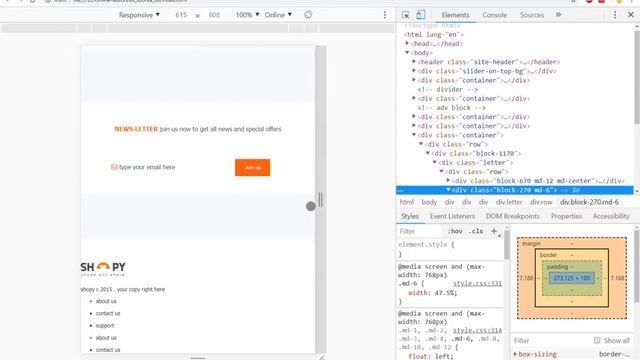Open the Styles pane tab

pyautogui.click(x=410, y=216)
